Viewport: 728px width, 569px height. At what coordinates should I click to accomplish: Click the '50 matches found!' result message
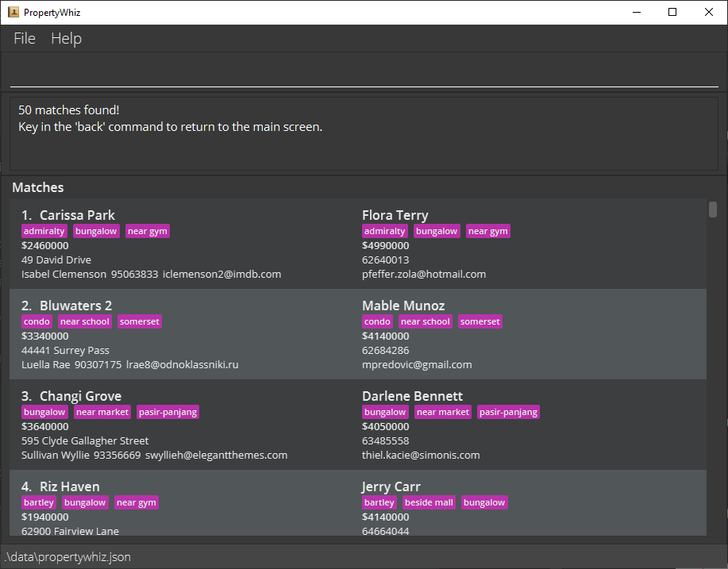pos(69,110)
